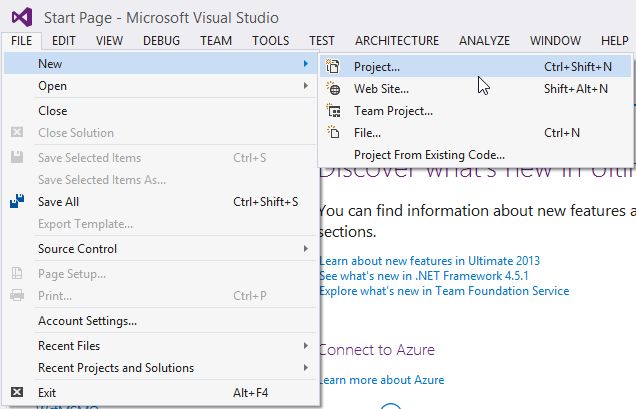The width and height of the screenshot is (636, 409).
Task: Click the Exit icon in File menu
Action: coord(17,393)
